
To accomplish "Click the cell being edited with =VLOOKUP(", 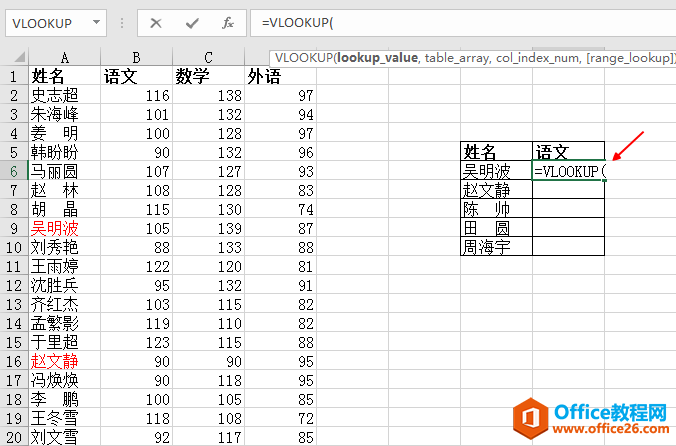I will [x=568, y=171].
